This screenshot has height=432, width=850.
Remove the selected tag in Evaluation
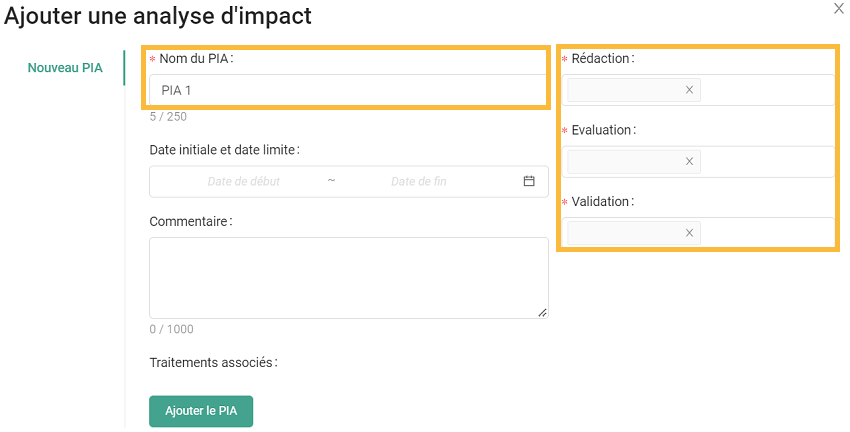pyautogui.click(x=689, y=161)
